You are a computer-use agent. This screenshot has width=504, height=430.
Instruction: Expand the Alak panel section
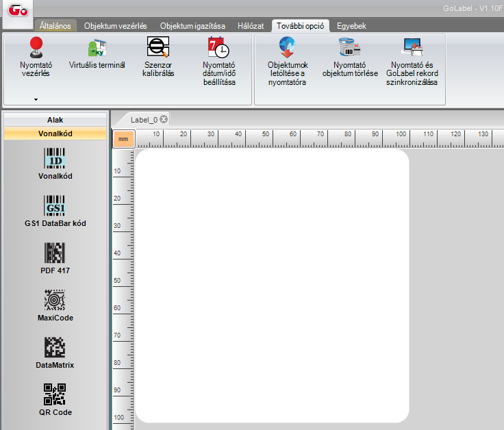[x=55, y=120]
